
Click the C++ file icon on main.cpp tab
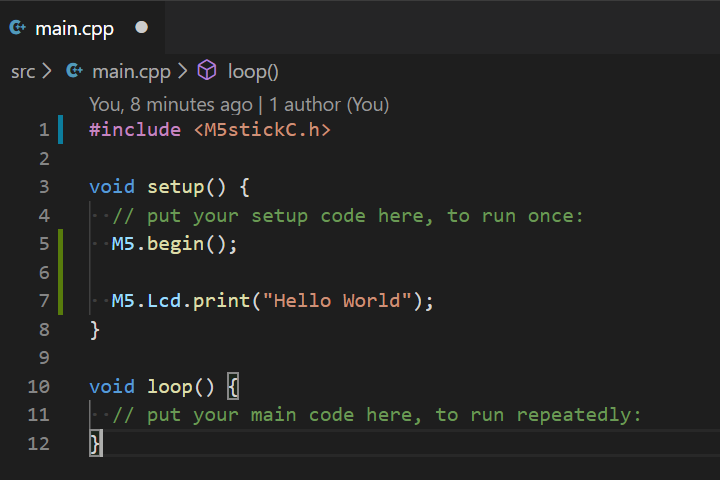click(x=17, y=28)
